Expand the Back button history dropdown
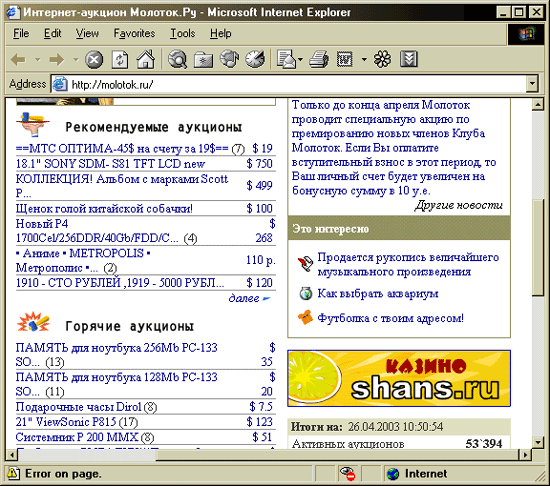Image resolution: width=550 pixels, height=486 pixels. [x=38, y=59]
